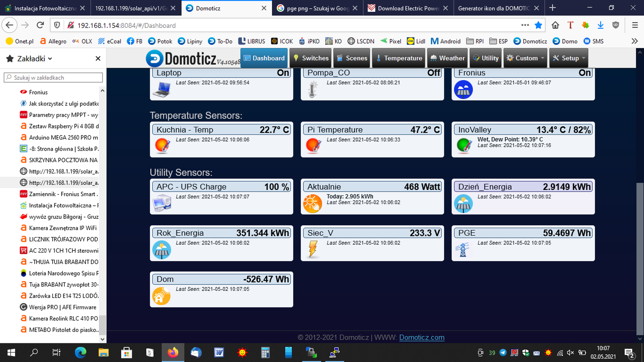The height and width of the screenshot is (362, 644).
Task: Open the Rok_Energia solar panel icon
Action: point(162,250)
